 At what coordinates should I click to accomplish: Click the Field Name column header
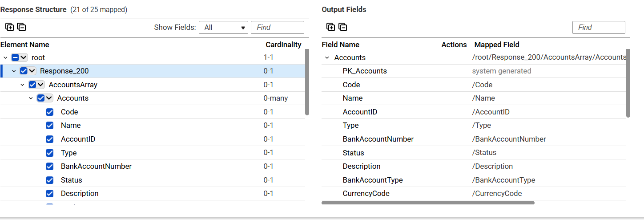(x=340, y=45)
